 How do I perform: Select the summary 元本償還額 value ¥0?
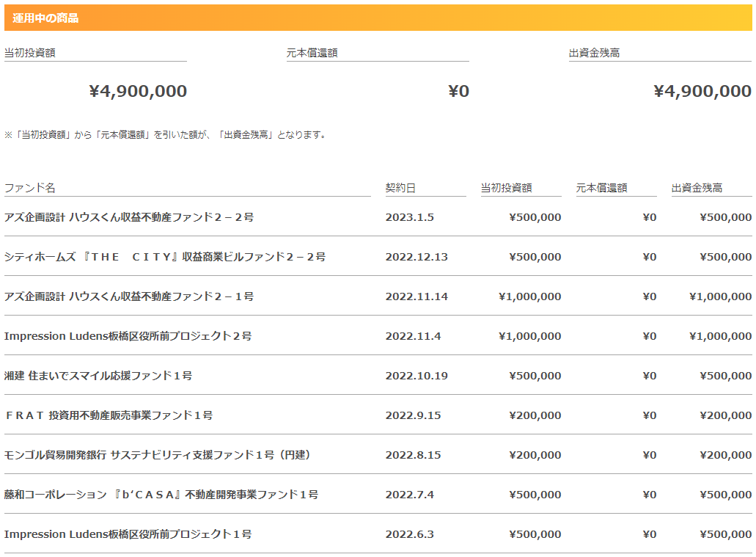(x=458, y=91)
